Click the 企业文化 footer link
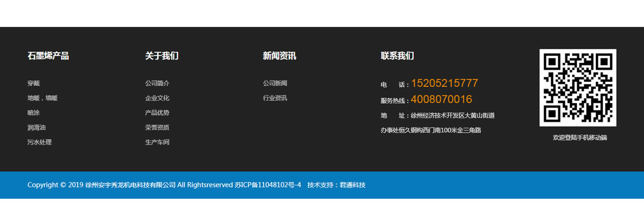The image size is (644, 224). point(157,98)
